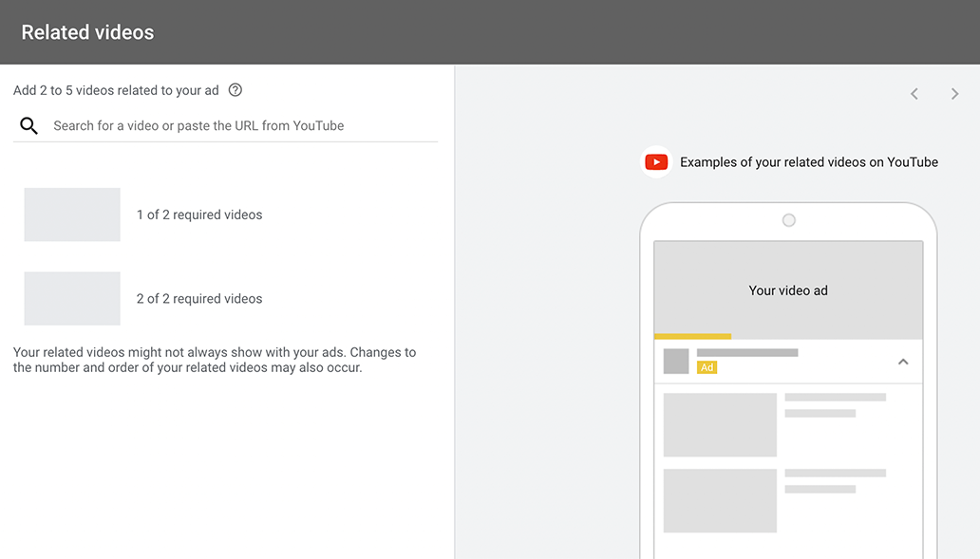Click the yellow video progress bar
Image resolution: width=980 pixels, height=559 pixels.
click(692, 337)
